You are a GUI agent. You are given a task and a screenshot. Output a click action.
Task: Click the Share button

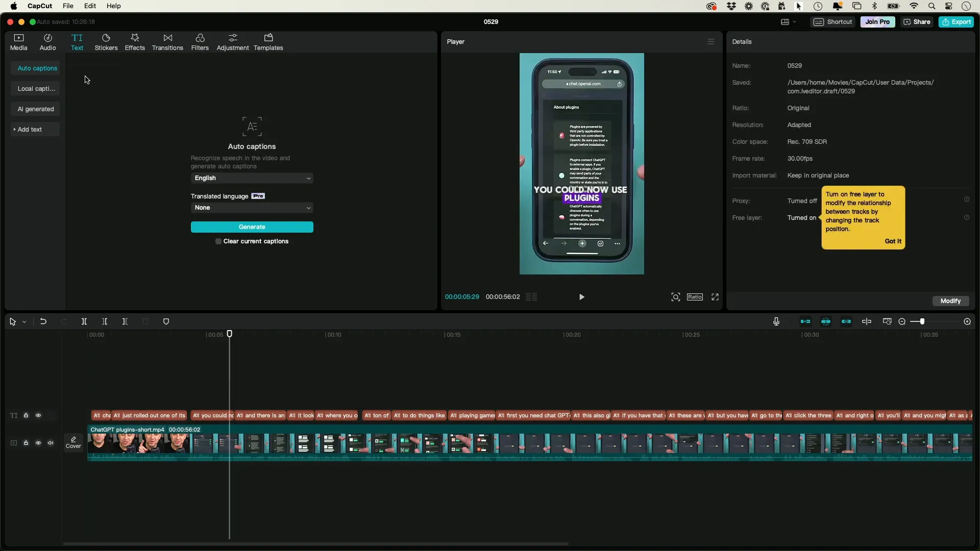(x=917, y=22)
